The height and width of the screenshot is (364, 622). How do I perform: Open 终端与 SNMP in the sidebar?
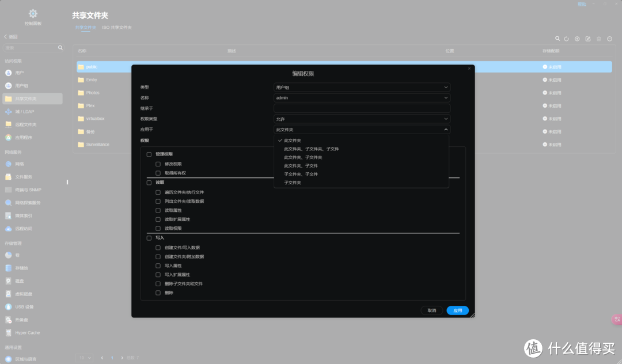pyautogui.click(x=32, y=189)
